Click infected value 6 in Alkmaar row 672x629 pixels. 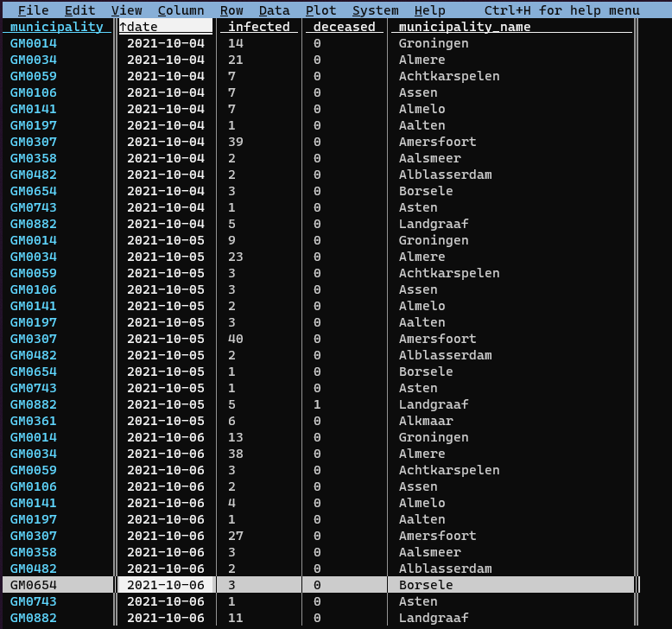pyautogui.click(x=231, y=421)
